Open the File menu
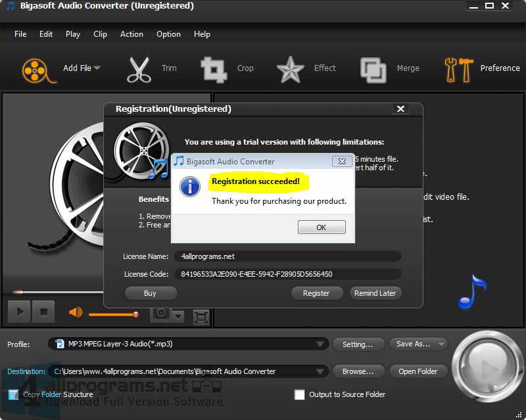526x420 pixels. pos(20,34)
